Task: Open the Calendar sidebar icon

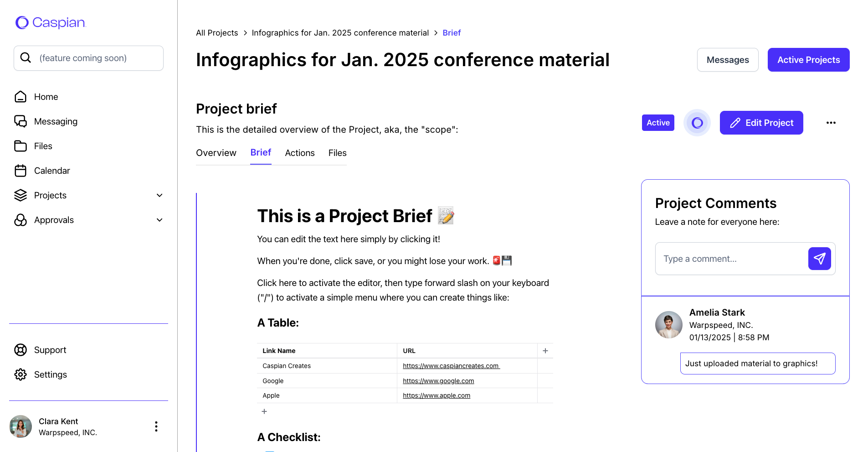Action: pos(21,171)
